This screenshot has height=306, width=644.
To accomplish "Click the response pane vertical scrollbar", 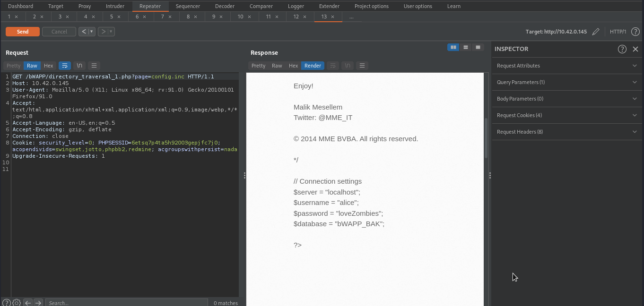I will point(486,138).
